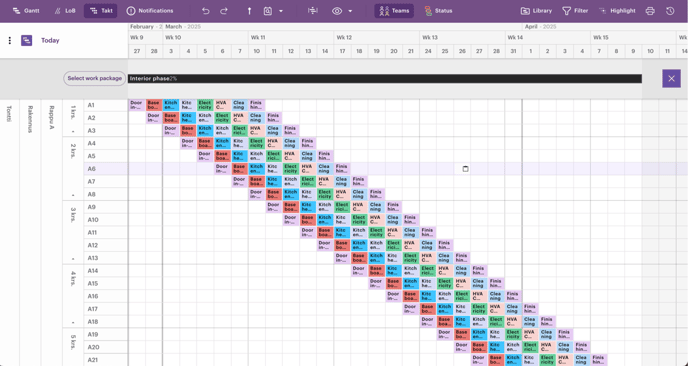Screen dimensions: 688x366
Task: Toggle the Teams view button
Action: [x=394, y=11]
